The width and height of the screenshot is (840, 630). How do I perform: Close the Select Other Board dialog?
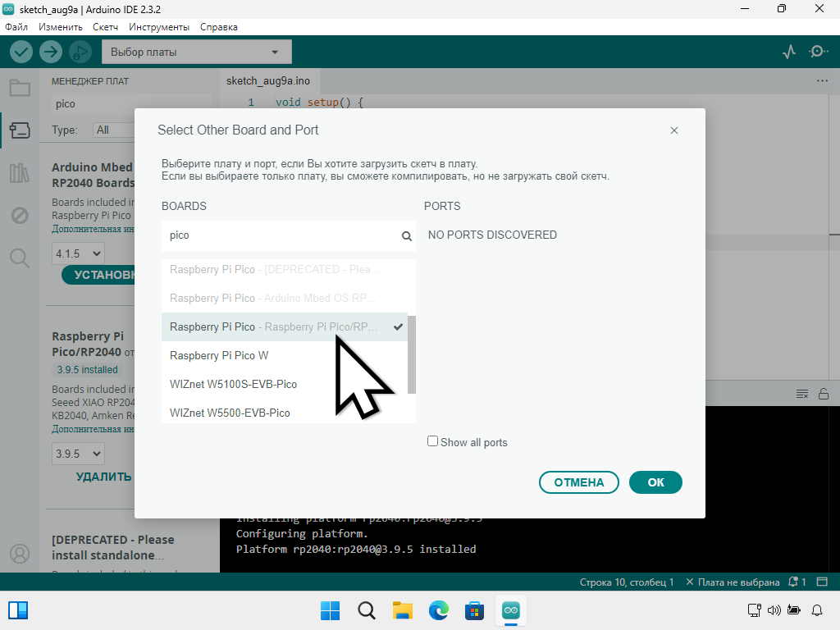click(x=674, y=130)
